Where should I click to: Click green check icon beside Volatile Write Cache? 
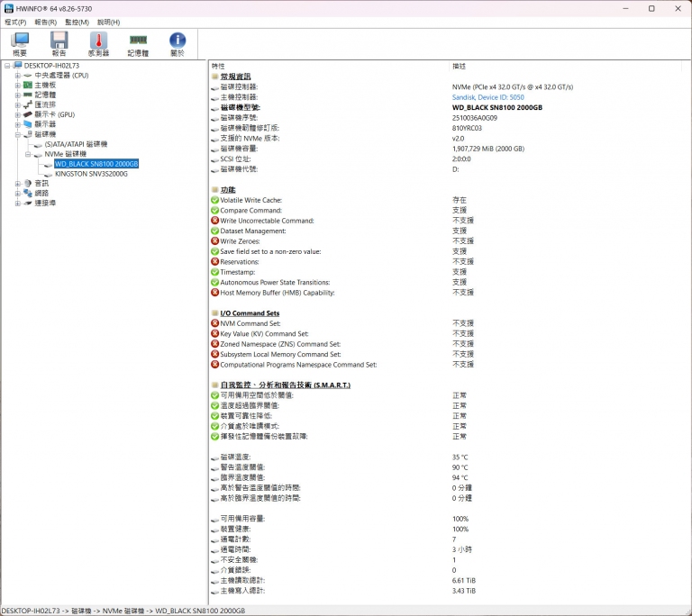pyautogui.click(x=215, y=200)
